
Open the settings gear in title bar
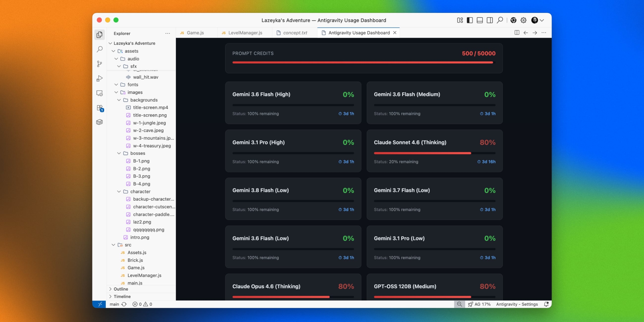point(524,20)
